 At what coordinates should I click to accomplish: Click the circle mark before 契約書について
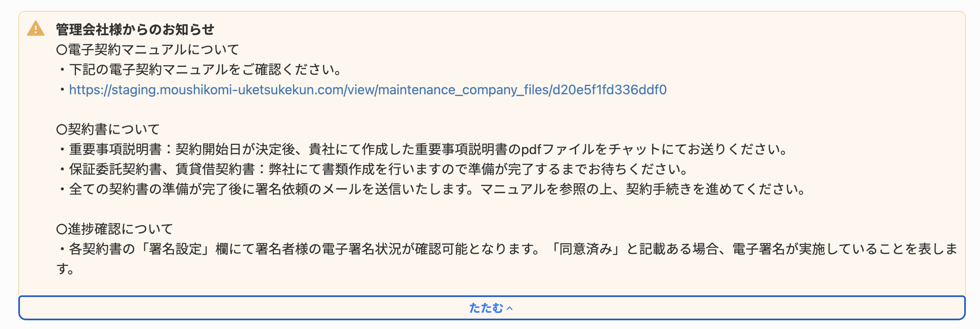(62, 130)
